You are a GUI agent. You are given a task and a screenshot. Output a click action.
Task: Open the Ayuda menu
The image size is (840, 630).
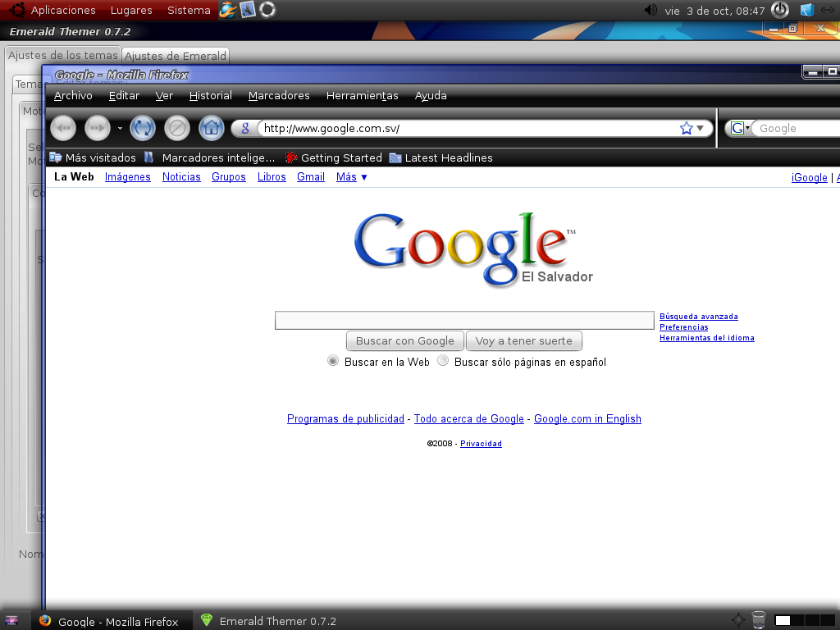(431, 96)
